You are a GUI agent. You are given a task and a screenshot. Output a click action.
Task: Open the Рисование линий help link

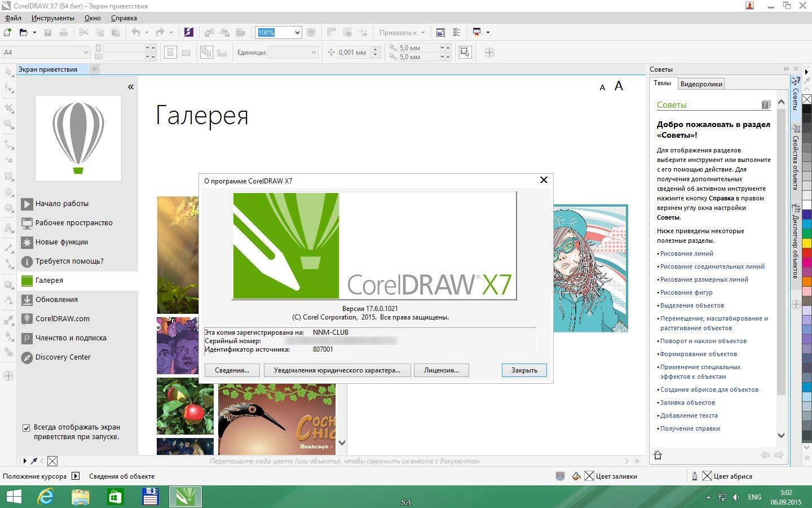point(686,253)
